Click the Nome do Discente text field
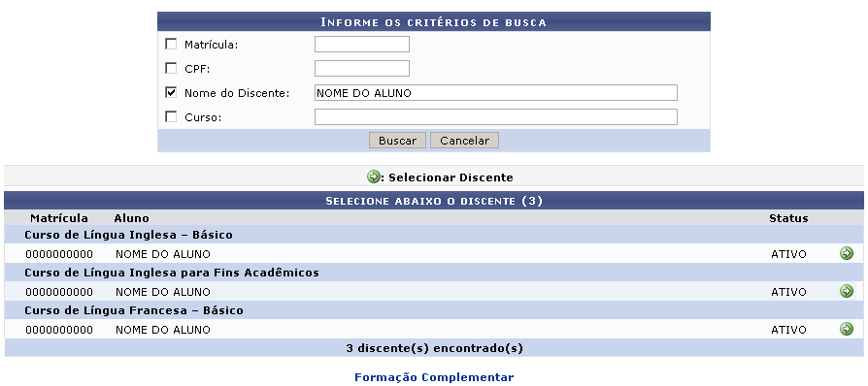Screen dimensions: 868x386 496,93
